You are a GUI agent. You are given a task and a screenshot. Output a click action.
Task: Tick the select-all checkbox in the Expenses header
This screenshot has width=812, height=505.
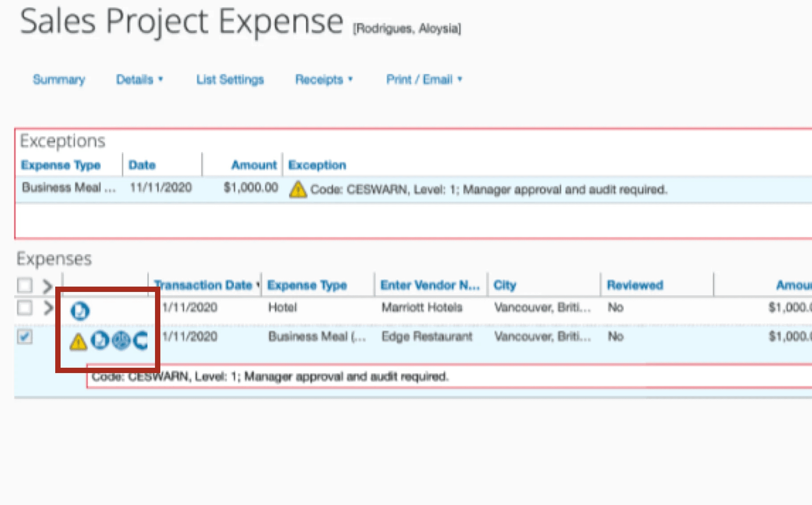[x=25, y=285]
